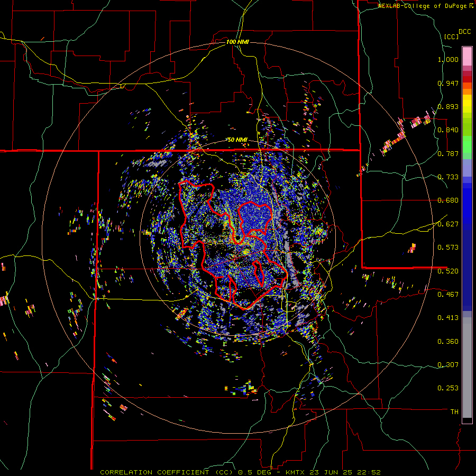Click the 100 NMI range ring label

coord(237,42)
